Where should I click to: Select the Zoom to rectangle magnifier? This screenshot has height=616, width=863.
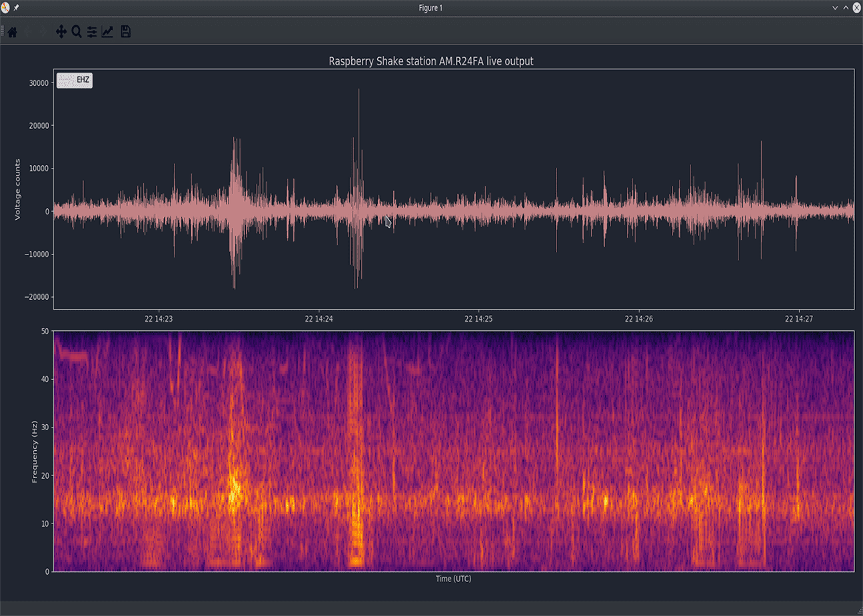coord(77,32)
